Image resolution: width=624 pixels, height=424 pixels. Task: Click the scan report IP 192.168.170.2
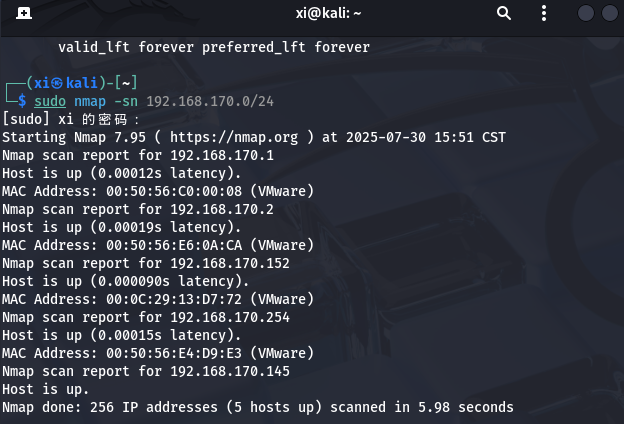coord(222,209)
